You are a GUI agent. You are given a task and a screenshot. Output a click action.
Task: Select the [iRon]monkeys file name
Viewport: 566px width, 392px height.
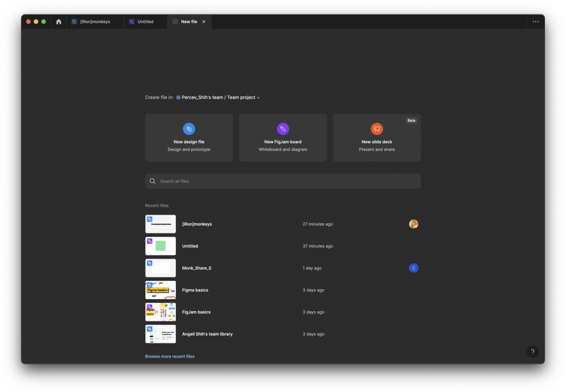[197, 224]
